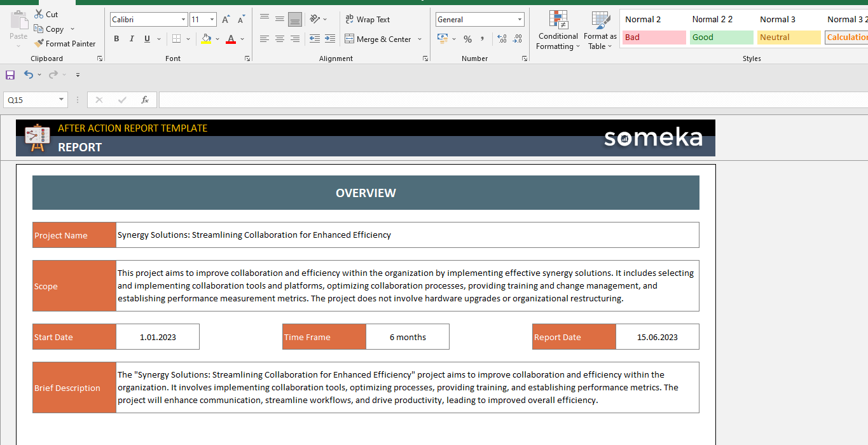Open Clipboard pane dialog launcher
This screenshot has width=868, height=445.
point(100,58)
